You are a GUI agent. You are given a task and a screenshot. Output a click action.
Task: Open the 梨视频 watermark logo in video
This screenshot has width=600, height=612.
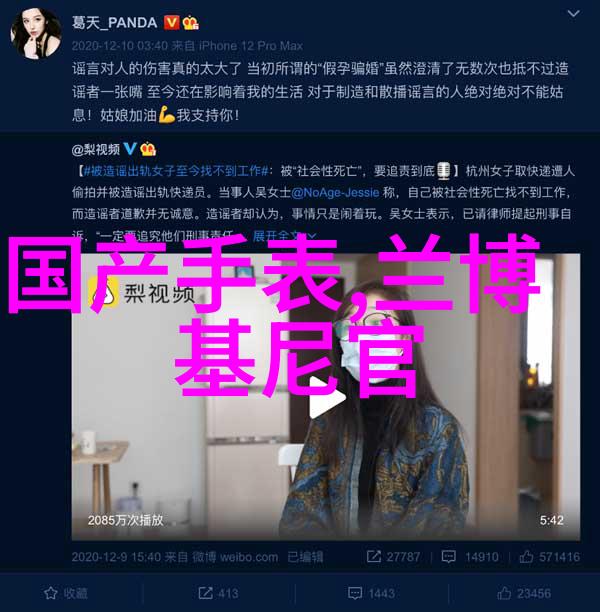pos(141,293)
